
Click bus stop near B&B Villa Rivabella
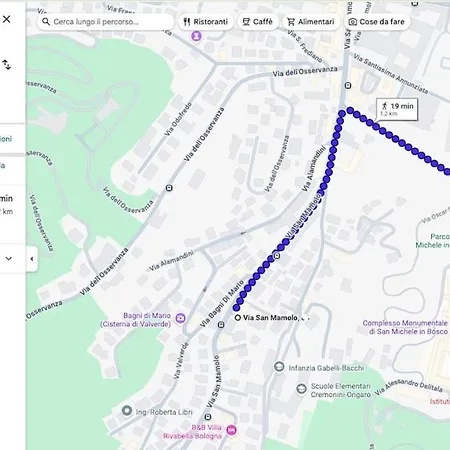(208, 417)
